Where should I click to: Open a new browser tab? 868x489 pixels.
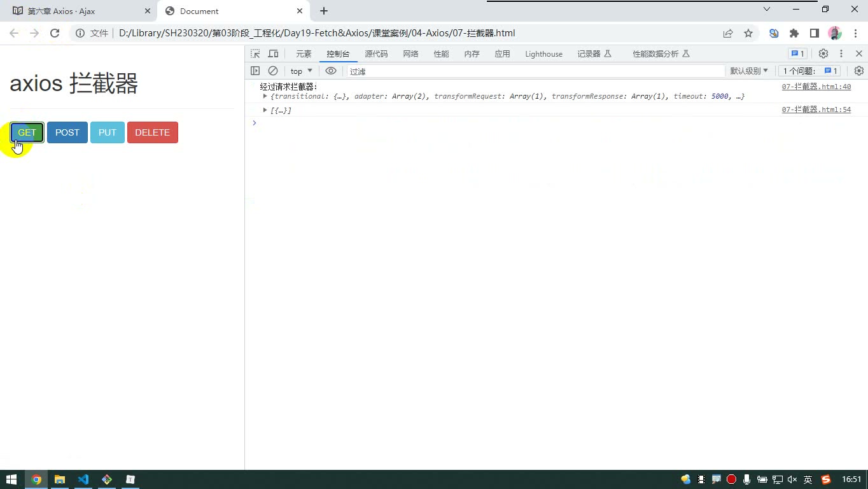click(324, 11)
